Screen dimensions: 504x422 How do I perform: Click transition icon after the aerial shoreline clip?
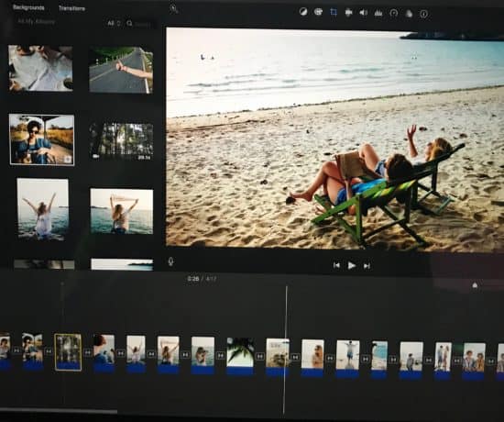coord(393,360)
